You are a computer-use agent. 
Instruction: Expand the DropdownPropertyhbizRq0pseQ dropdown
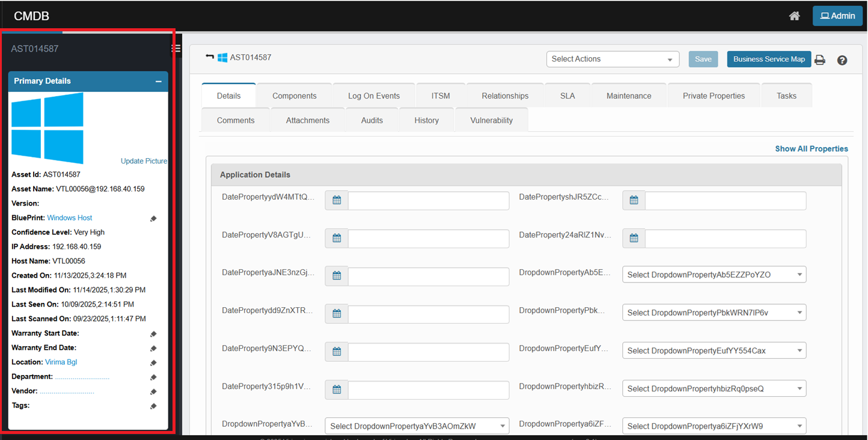714,389
